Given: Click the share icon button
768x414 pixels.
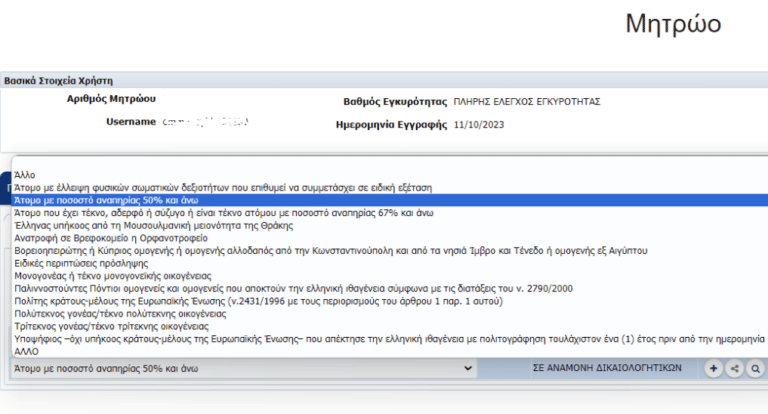Looking at the screenshot, I should tap(734, 368).
